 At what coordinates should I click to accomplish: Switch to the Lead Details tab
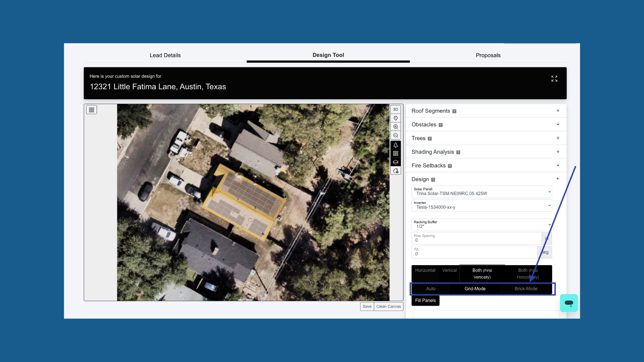point(165,55)
